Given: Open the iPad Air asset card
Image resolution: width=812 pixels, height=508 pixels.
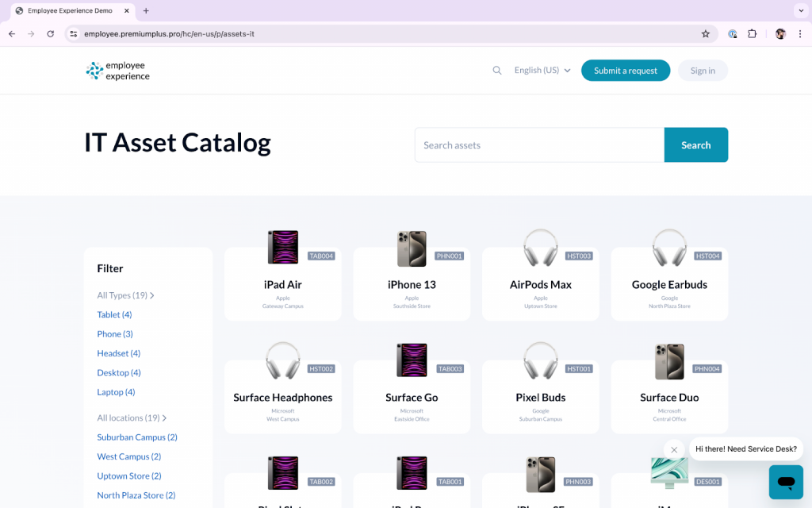Looking at the screenshot, I should pyautogui.click(x=283, y=284).
